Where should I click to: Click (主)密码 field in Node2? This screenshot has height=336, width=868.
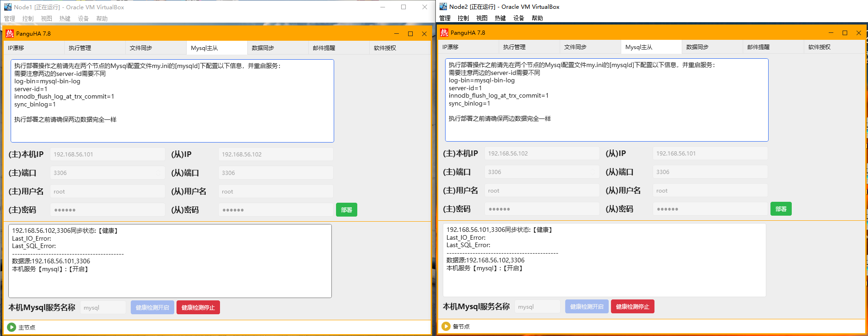click(x=542, y=209)
